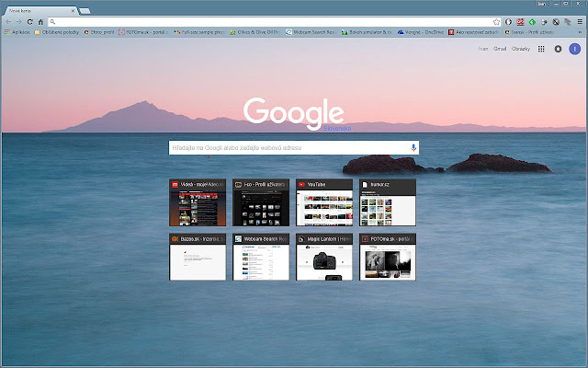Switch to the Nová karta tab
The width and height of the screenshot is (588, 368).
click(x=40, y=11)
